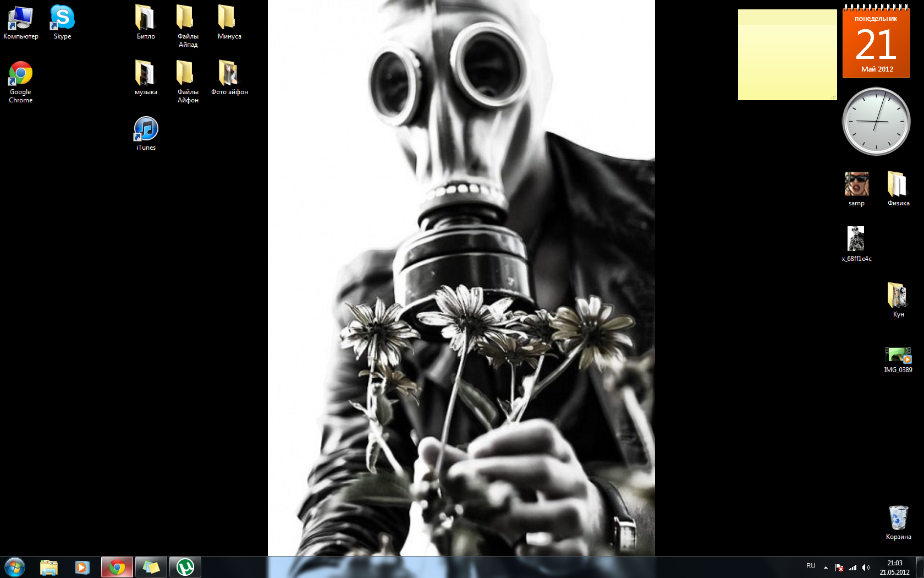Open the Action Center flag icon
This screenshot has height=578, width=924.
pos(839,568)
